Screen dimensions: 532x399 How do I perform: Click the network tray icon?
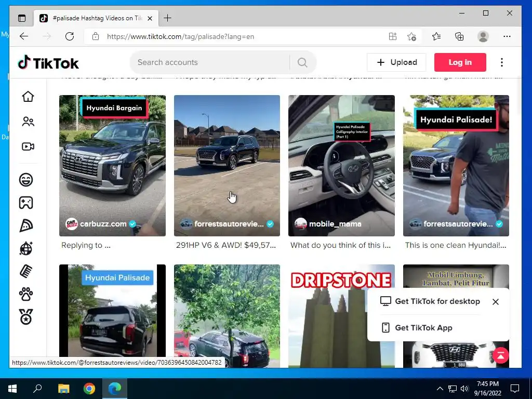click(x=453, y=389)
